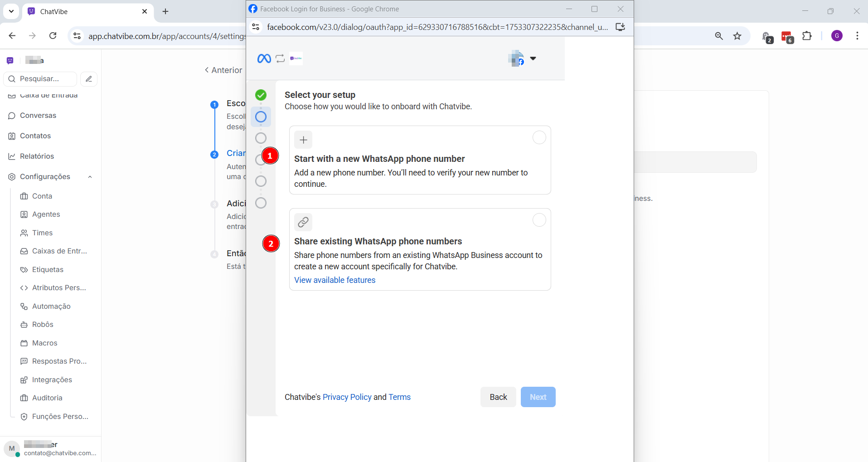This screenshot has width=868, height=462.
Task: Click the Integrações icon
Action: pos(24,380)
